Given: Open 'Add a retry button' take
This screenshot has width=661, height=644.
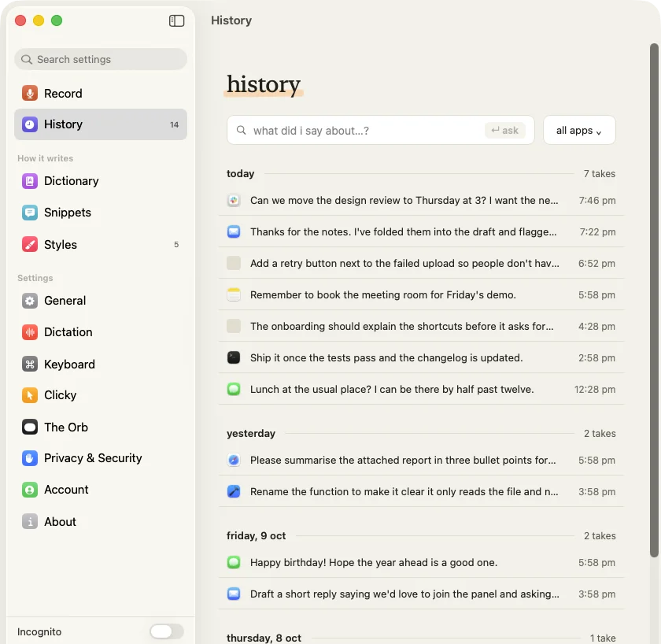Looking at the screenshot, I should 421,263.
